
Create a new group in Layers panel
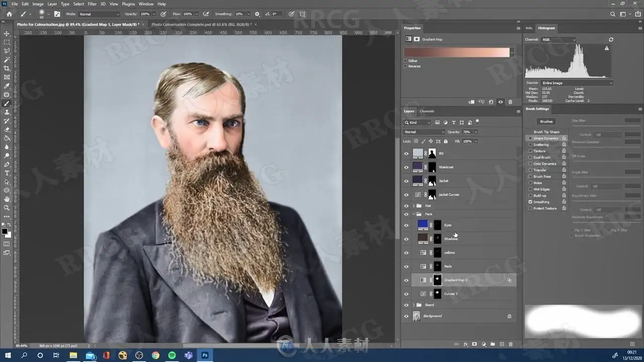coord(493,344)
